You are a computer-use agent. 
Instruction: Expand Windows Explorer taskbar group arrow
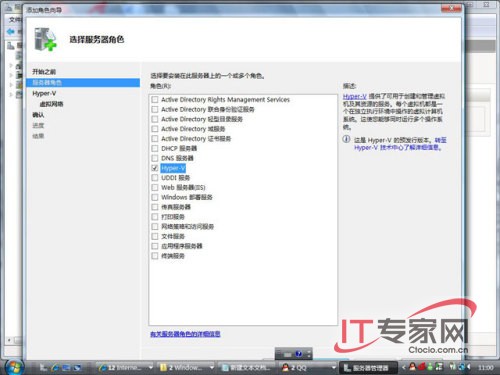[x=211, y=367]
